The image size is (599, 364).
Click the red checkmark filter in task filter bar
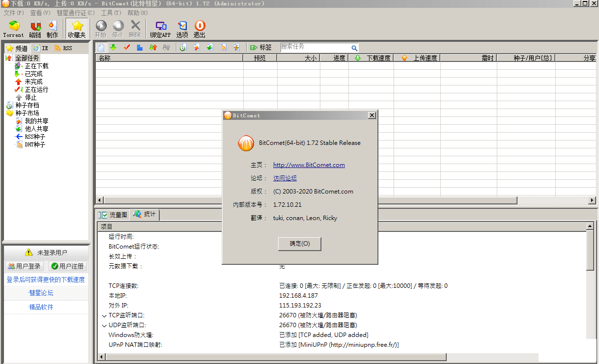pyautogui.click(x=127, y=47)
